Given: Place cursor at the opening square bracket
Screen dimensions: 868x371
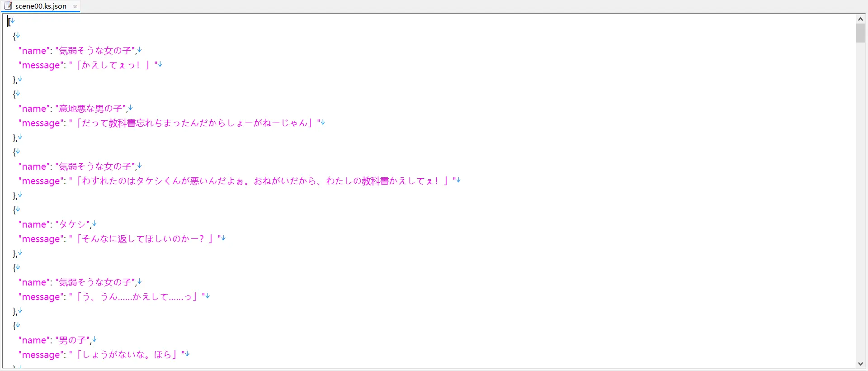Looking at the screenshot, I should 9,22.
